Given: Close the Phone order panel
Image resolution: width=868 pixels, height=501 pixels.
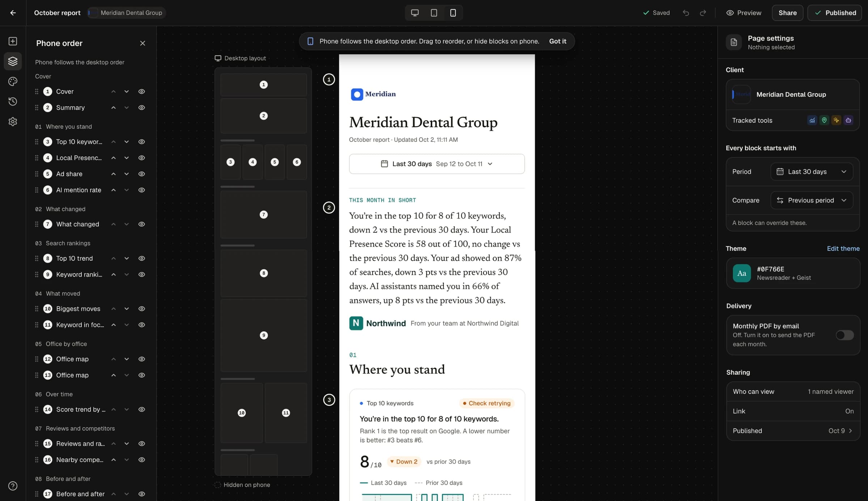Looking at the screenshot, I should pyautogui.click(x=142, y=43).
